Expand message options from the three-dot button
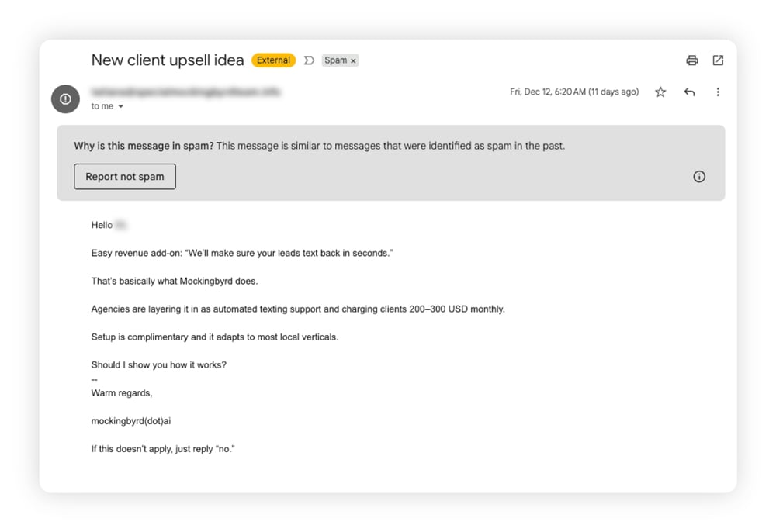This screenshot has width=776, height=532. (718, 92)
